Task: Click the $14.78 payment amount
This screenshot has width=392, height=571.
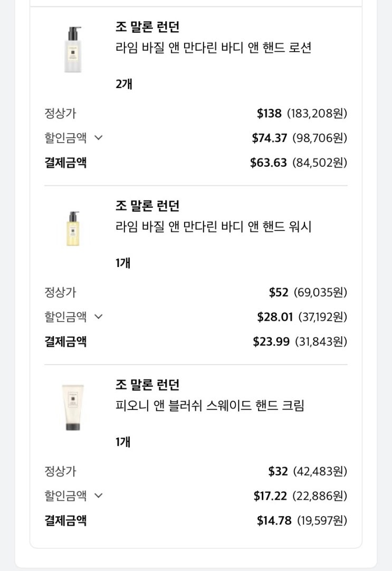Action: pyautogui.click(x=274, y=521)
